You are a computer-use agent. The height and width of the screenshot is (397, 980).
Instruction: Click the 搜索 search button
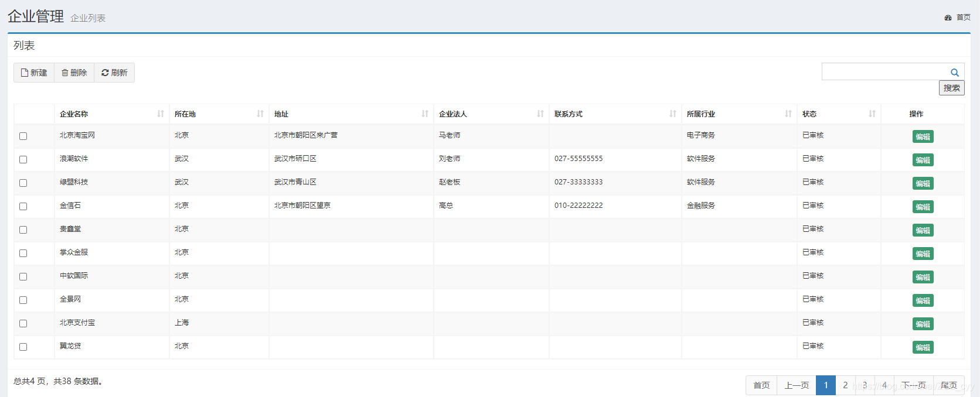(x=952, y=88)
